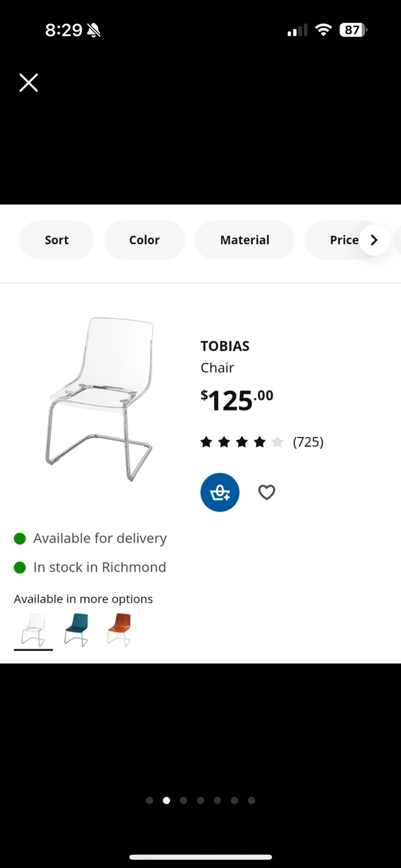Screen dimensions: 401x868
Task: Open the TOBIAS product title link
Action: pos(225,346)
